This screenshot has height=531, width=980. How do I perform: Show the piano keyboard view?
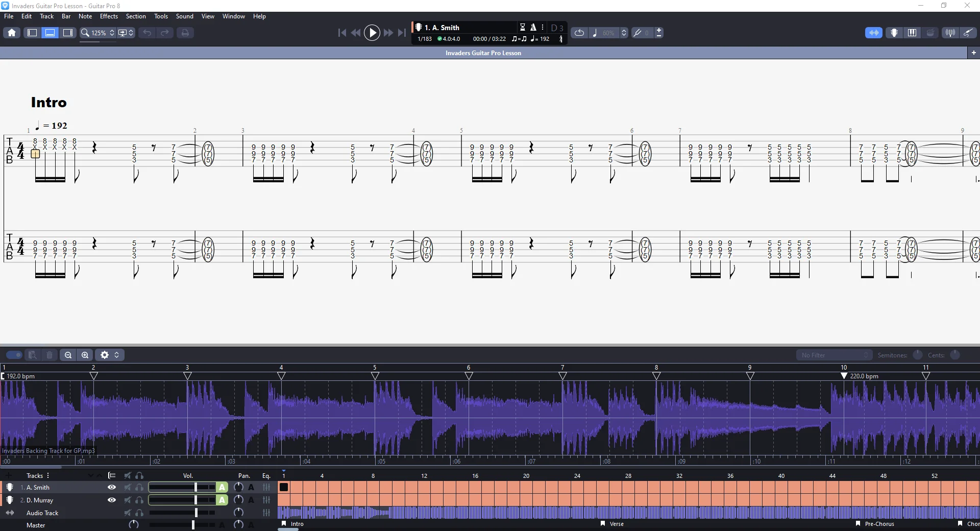[x=912, y=33]
